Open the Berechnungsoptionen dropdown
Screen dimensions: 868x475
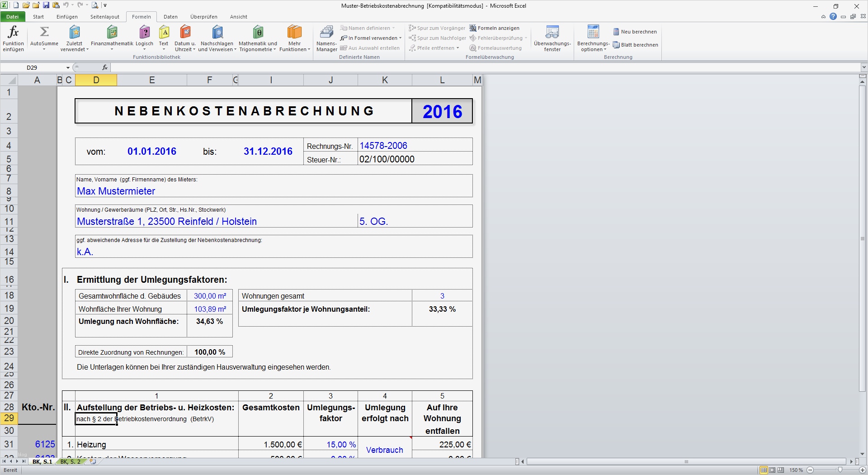pos(593,39)
